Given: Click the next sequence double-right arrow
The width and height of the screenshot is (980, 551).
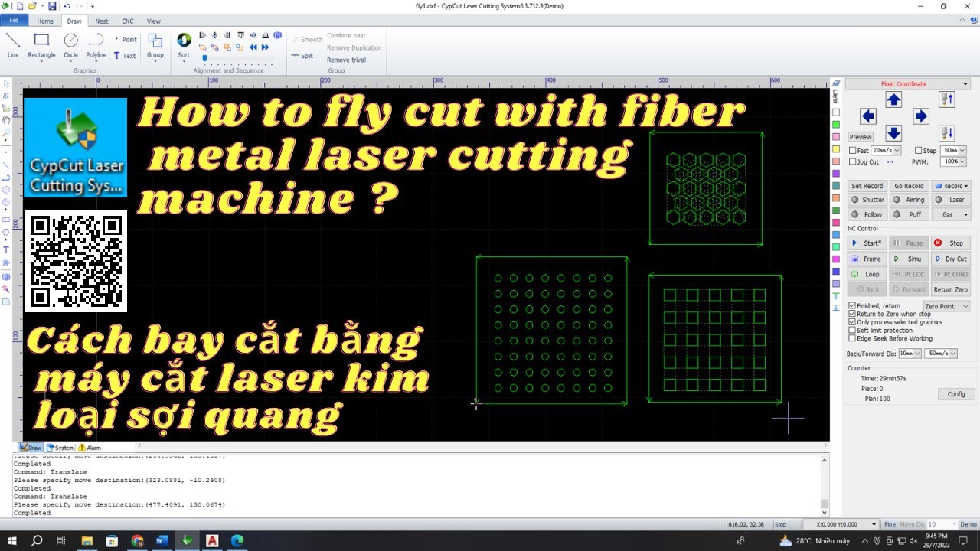Looking at the screenshot, I should click(266, 47).
